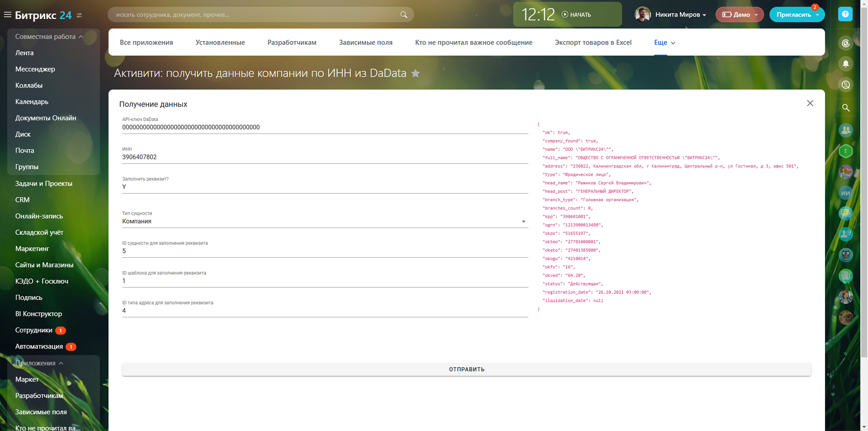868x431 pixels.
Task: Close the Получение данных panel
Action: (x=810, y=103)
